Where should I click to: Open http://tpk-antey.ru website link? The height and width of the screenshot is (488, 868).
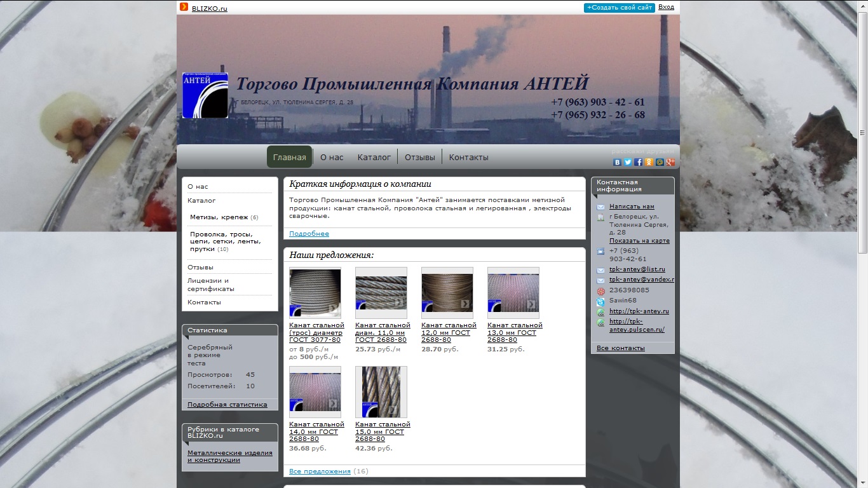pyautogui.click(x=639, y=311)
